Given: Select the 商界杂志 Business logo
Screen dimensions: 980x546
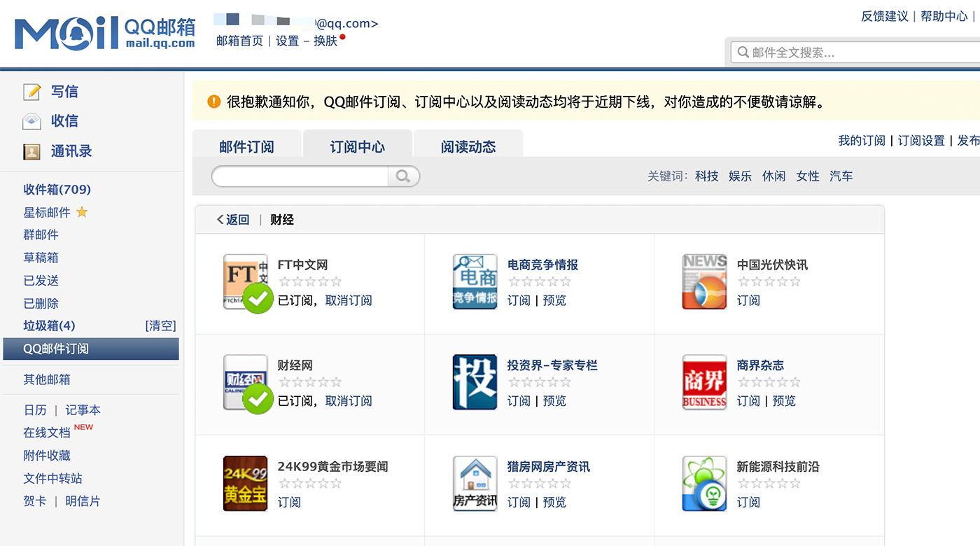Looking at the screenshot, I should coord(704,382).
